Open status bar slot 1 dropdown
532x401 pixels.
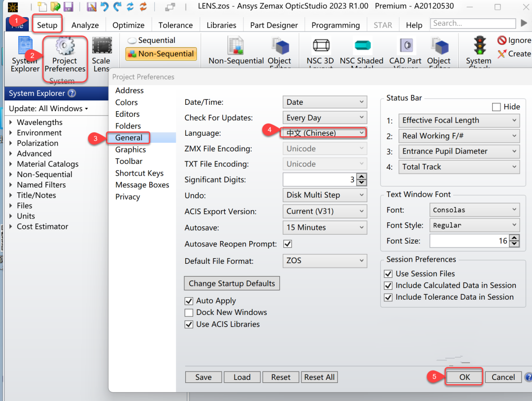click(459, 121)
